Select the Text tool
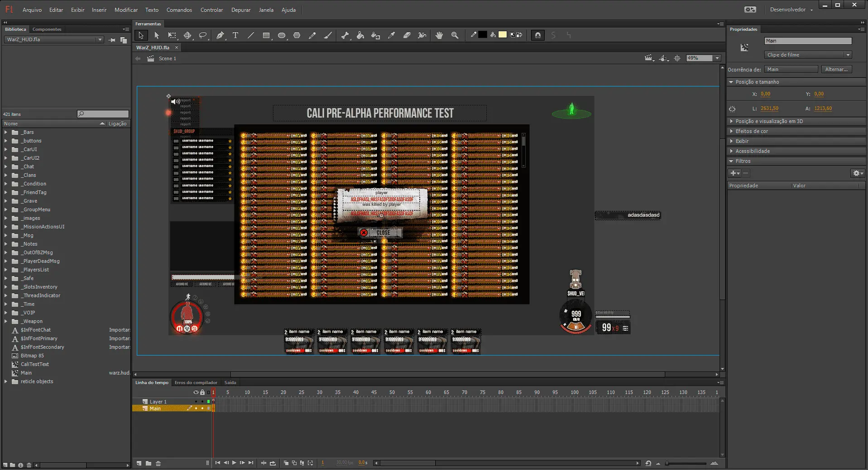This screenshot has width=868, height=470. [x=235, y=35]
